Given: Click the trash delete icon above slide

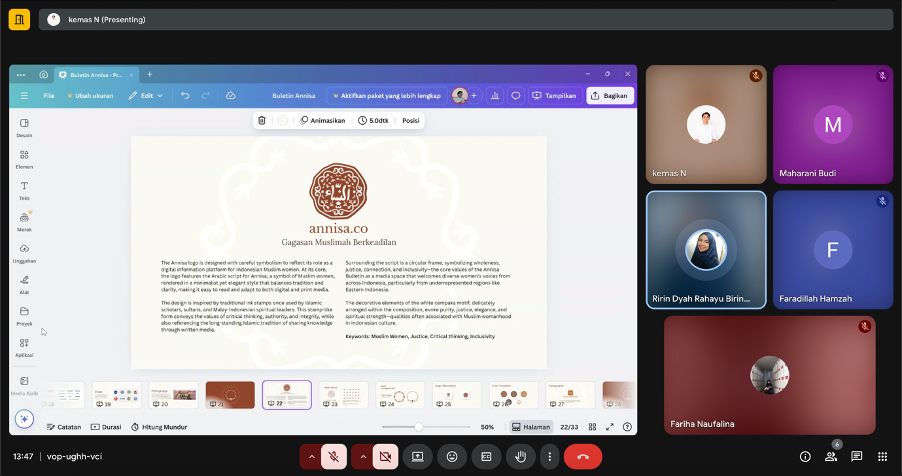Looking at the screenshot, I should (x=262, y=120).
